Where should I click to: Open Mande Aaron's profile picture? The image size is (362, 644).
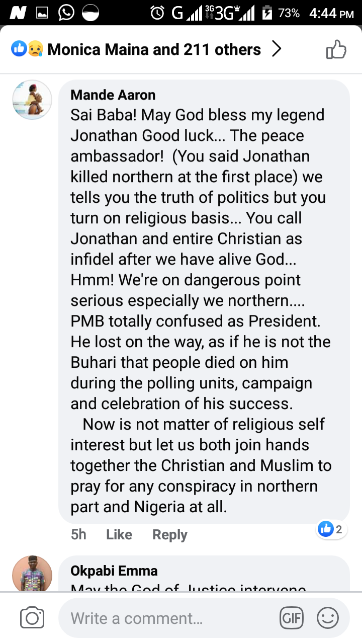pyautogui.click(x=32, y=100)
